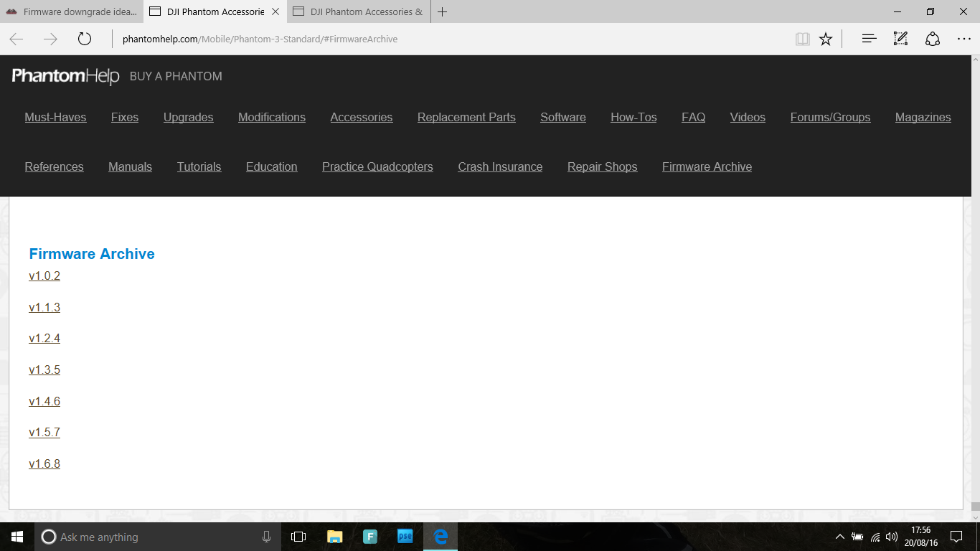The width and height of the screenshot is (980, 551).
Task: Download firmware v1.1.3
Action: pyautogui.click(x=44, y=308)
